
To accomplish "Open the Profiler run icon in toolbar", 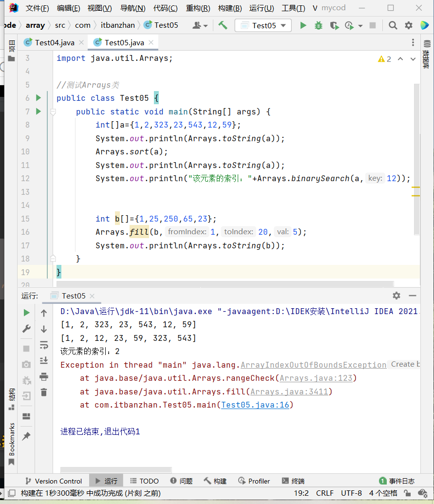I will click(x=349, y=25).
